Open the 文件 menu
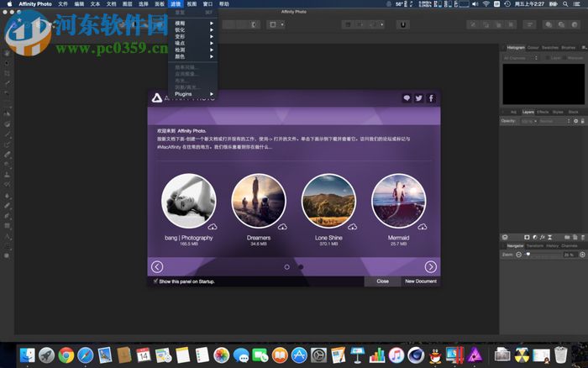Image resolution: width=588 pixels, height=368 pixels. coord(63,3)
